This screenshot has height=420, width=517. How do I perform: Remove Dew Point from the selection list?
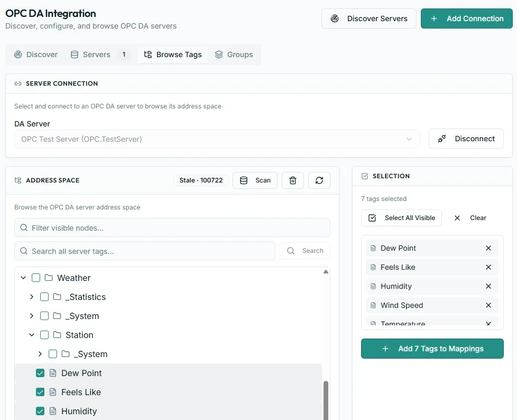pyautogui.click(x=488, y=248)
